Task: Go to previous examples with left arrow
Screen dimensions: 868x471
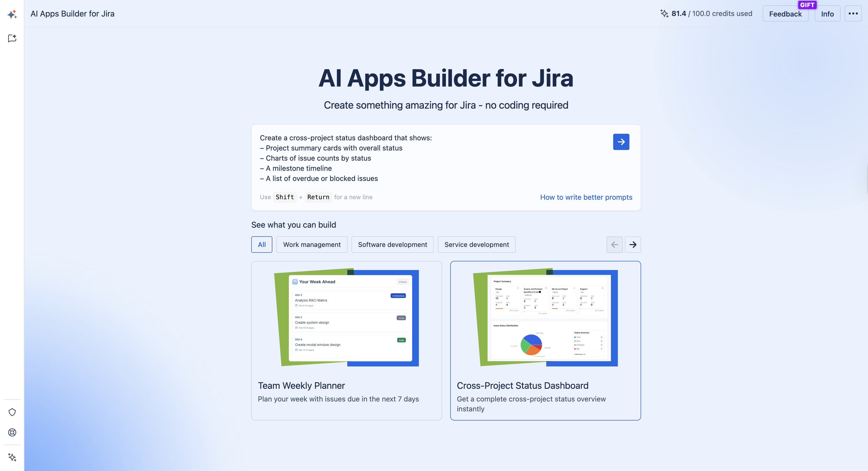Action: 614,245
